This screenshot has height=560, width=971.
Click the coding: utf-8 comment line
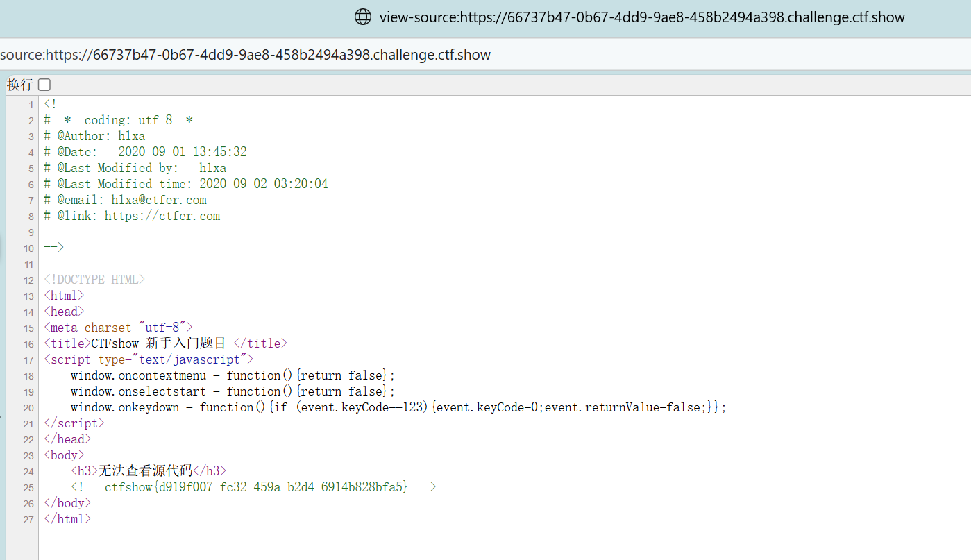(121, 120)
